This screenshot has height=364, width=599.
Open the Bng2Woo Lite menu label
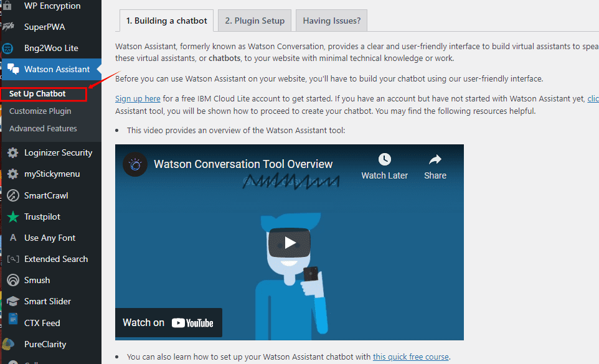[51, 48]
